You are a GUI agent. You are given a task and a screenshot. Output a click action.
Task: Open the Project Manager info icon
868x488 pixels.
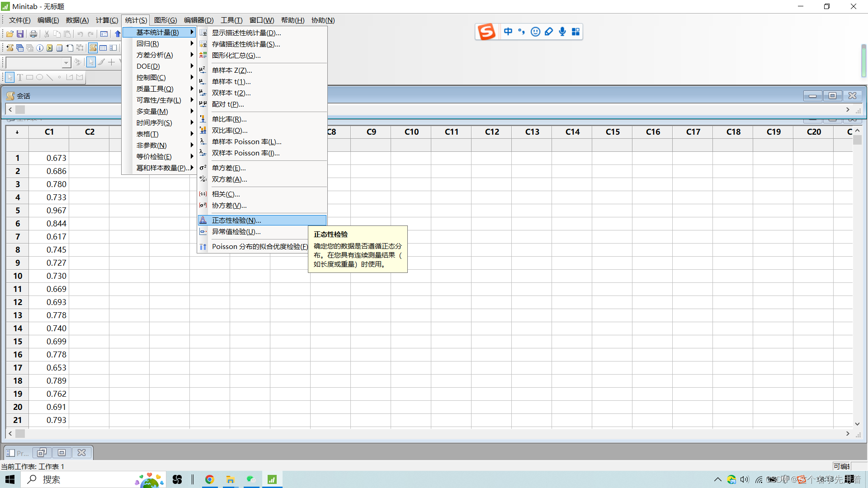tap(40, 48)
